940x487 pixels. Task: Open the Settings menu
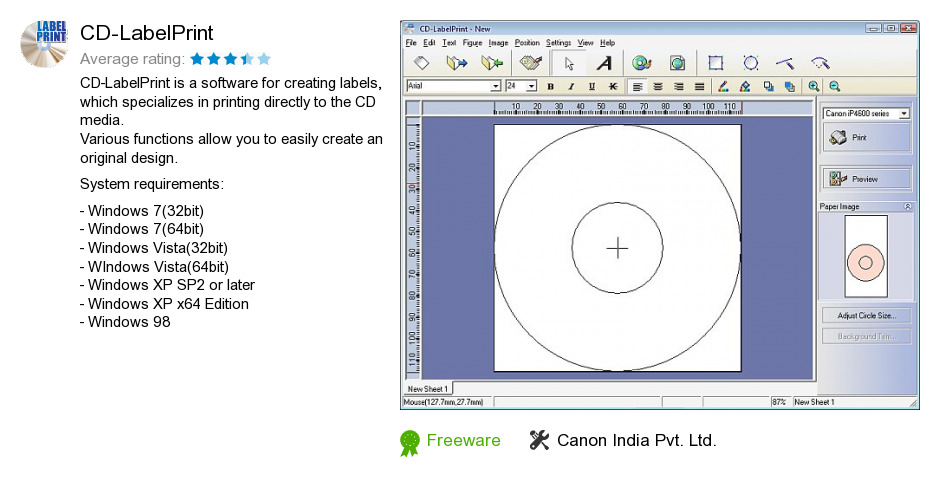[558, 43]
